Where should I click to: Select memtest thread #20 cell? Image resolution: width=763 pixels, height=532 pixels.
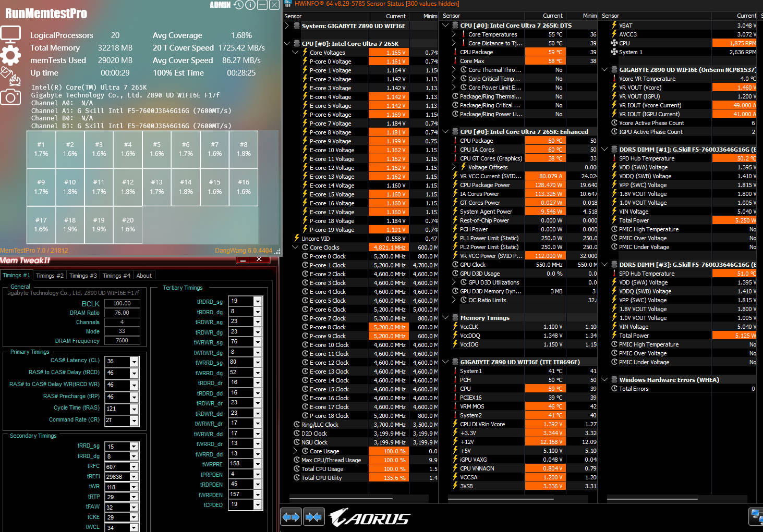coord(128,225)
